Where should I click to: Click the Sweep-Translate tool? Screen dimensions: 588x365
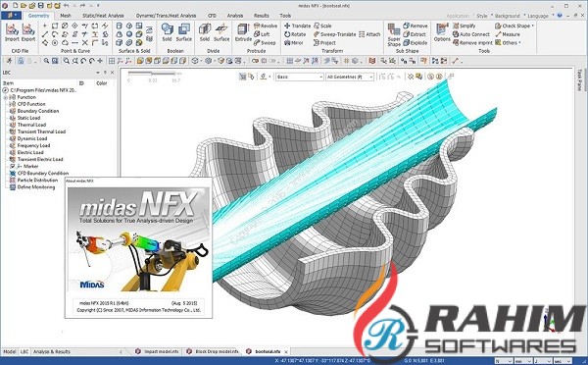coord(334,34)
